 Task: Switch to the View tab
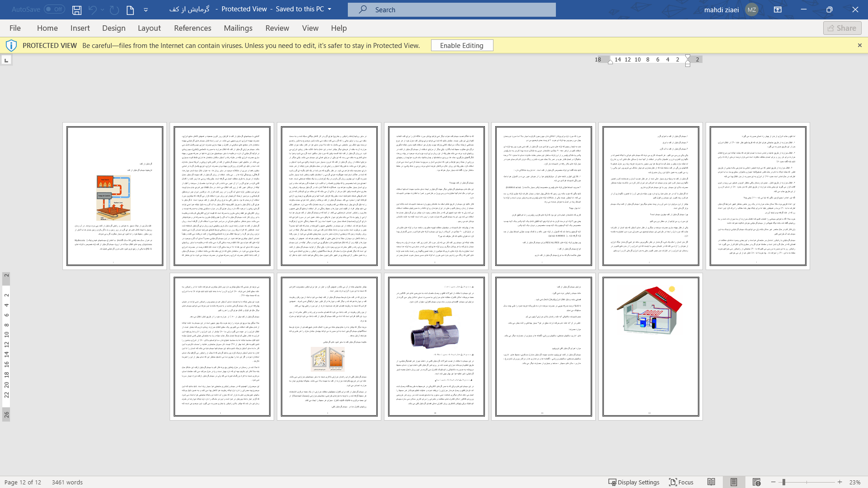(310, 28)
